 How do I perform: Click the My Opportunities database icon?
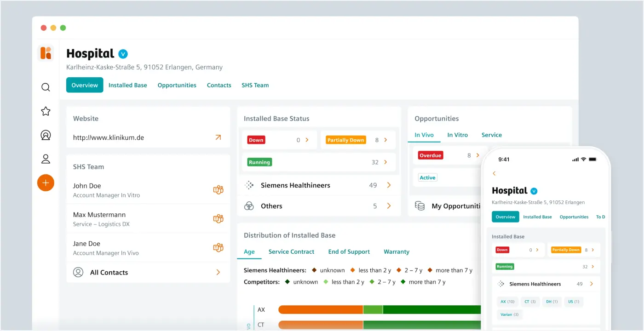pos(420,206)
